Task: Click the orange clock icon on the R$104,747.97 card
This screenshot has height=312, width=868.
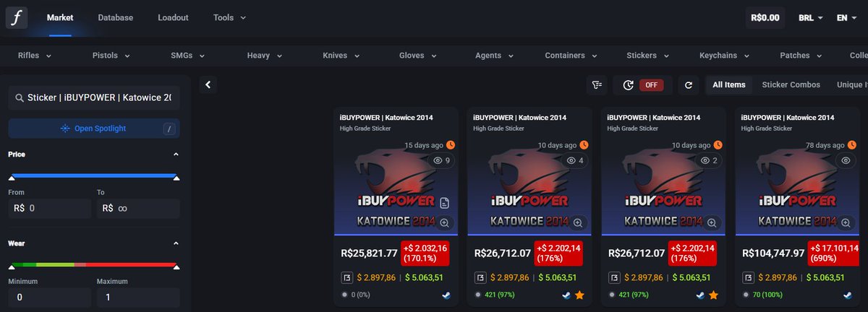Action: pyautogui.click(x=853, y=145)
